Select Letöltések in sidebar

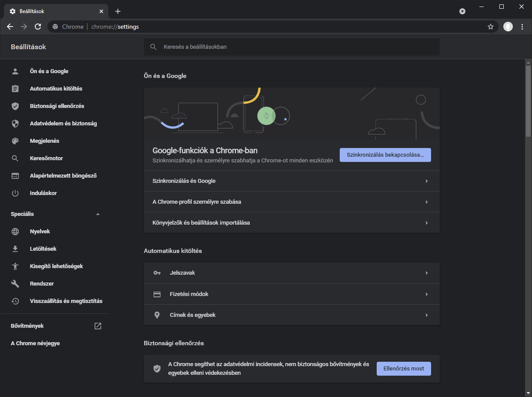click(x=43, y=249)
